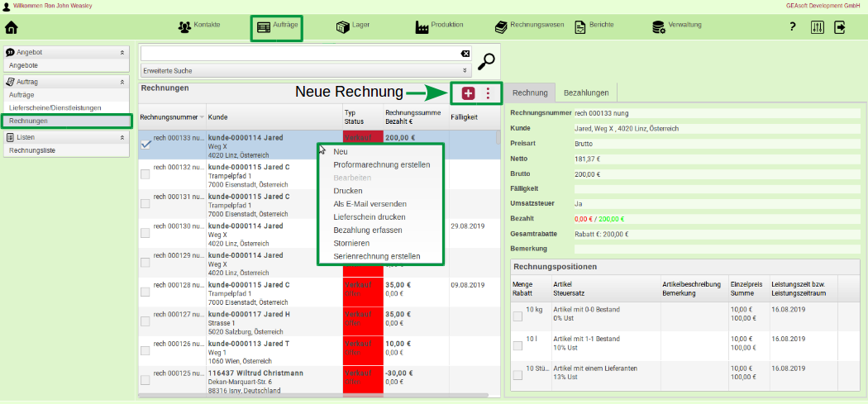Click the logout icon
868x404 pixels.
point(840,27)
